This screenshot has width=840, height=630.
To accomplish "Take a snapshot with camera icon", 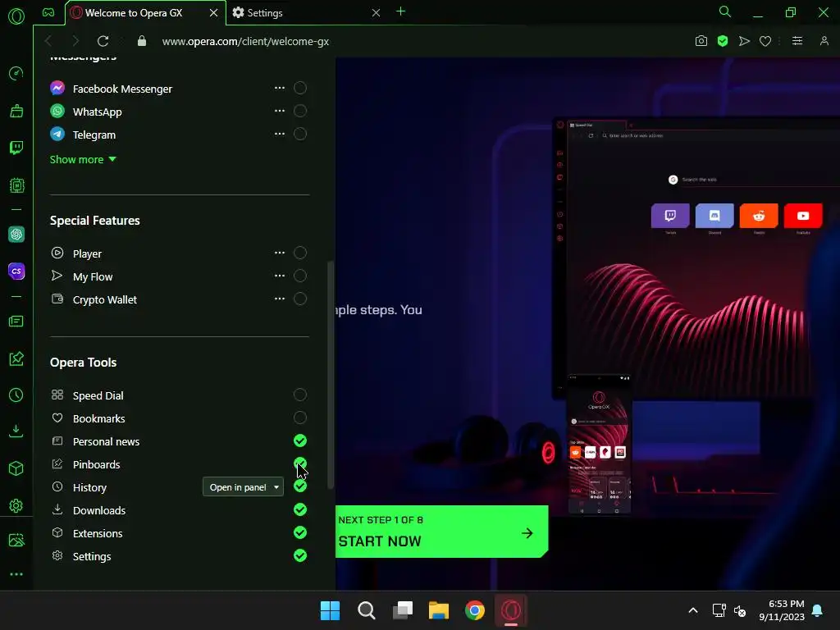I will point(701,41).
